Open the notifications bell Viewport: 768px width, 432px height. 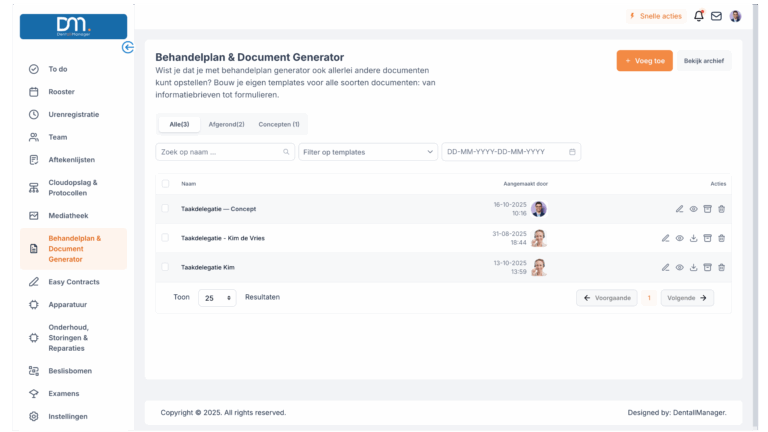(x=699, y=16)
